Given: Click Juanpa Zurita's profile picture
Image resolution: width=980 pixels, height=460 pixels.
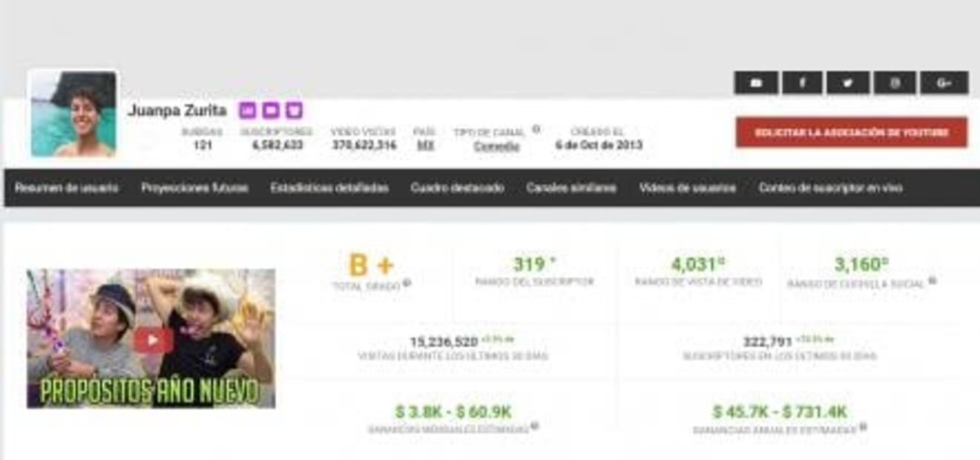Looking at the screenshot, I should click(73, 114).
